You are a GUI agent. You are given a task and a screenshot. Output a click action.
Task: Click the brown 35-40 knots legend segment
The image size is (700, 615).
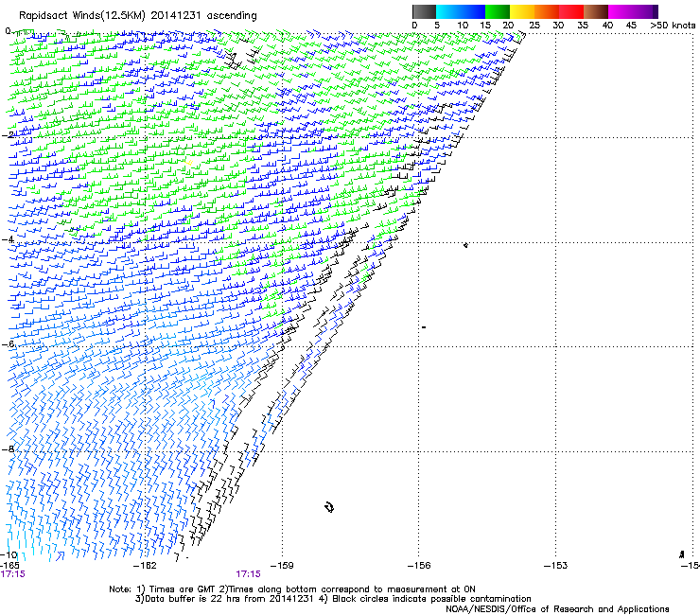(x=596, y=11)
